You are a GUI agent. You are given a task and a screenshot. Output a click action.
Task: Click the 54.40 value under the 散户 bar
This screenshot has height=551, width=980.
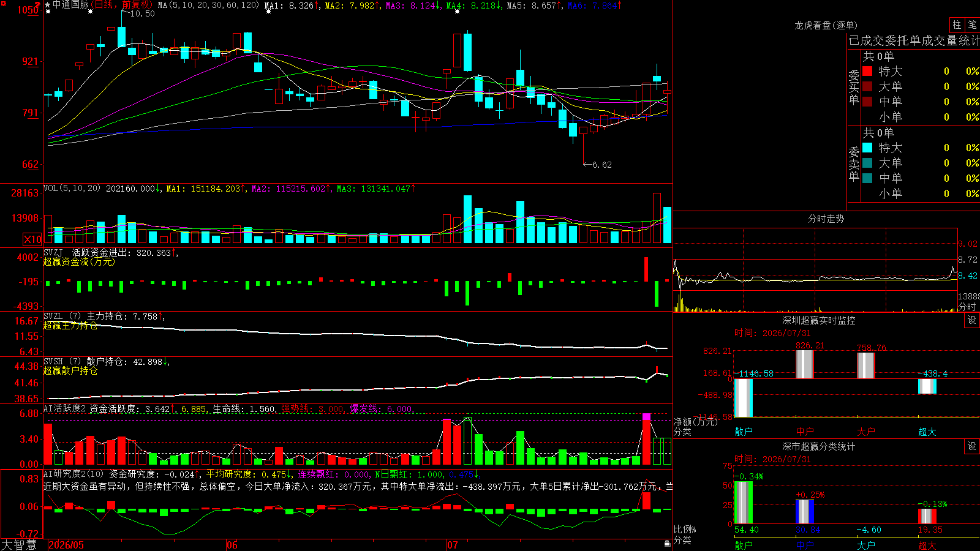pyautogui.click(x=746, y=530)
